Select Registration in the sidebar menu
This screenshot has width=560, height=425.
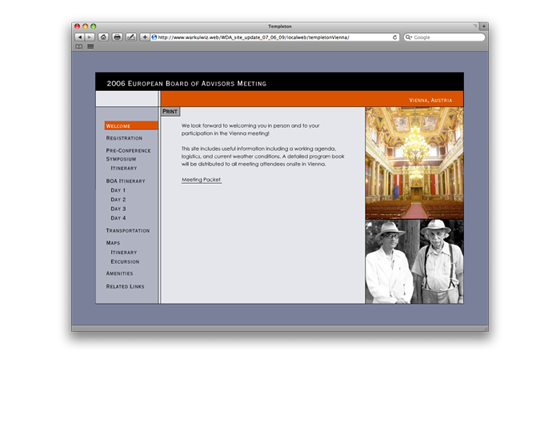click(x=124, y=138)
